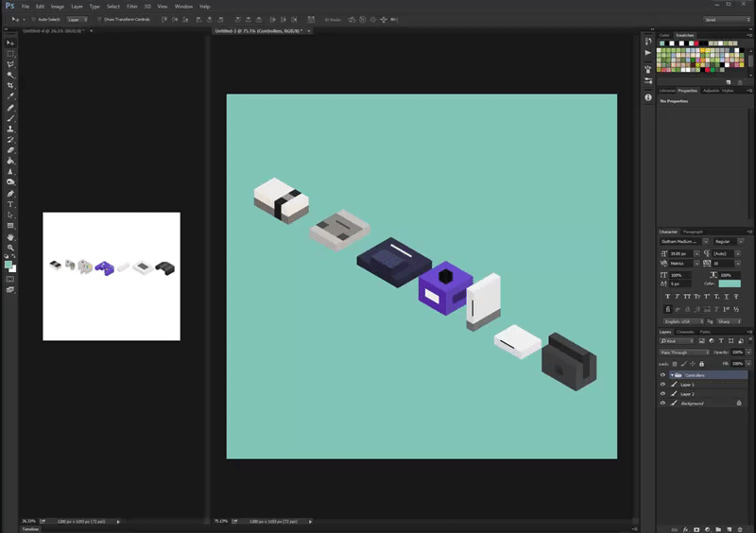Select the Rectangular Marquee tool

tap(10, 54)
